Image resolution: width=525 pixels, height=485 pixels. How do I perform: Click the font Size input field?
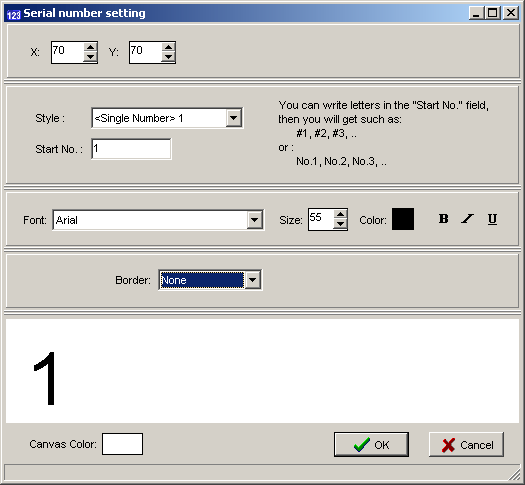(x=321, y=220)
